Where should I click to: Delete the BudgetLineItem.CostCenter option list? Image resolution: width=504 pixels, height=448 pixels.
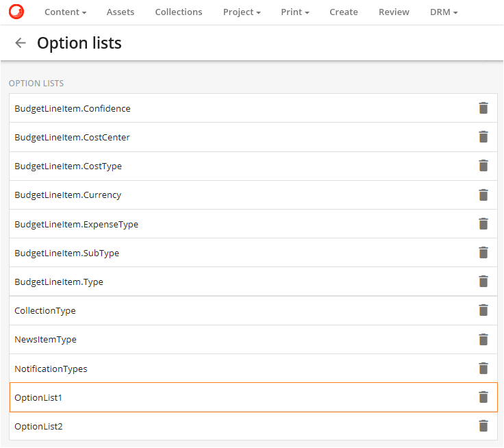coord(483,137)
